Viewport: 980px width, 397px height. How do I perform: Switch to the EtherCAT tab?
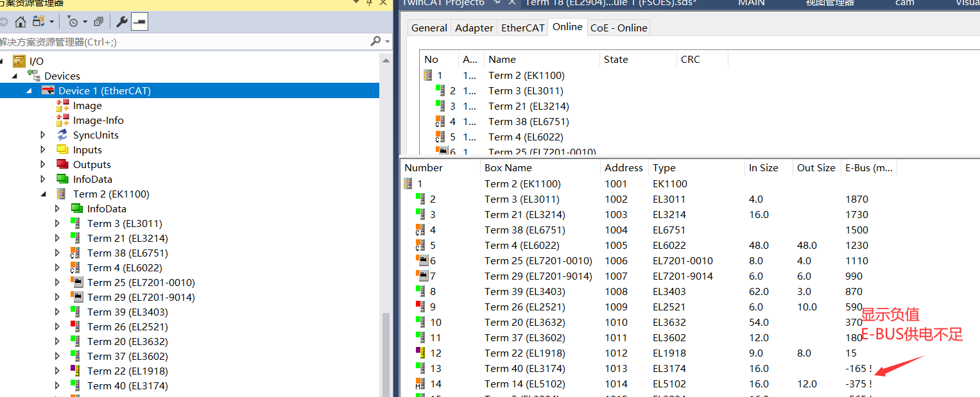tap(522, 28)
